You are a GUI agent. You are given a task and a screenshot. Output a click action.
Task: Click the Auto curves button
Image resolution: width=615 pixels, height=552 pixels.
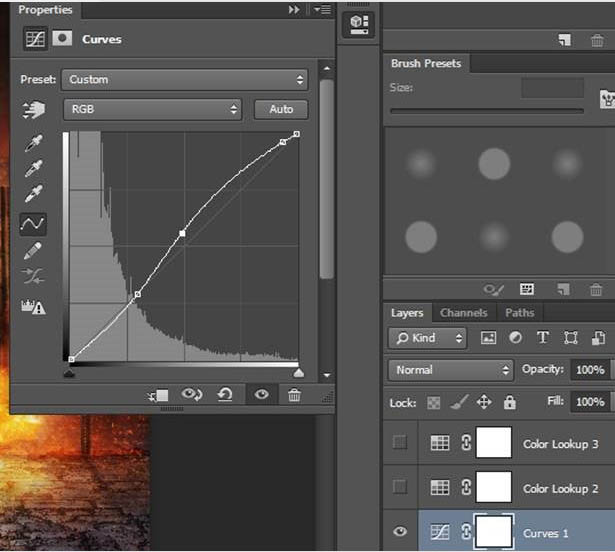(x=281, y=109)
